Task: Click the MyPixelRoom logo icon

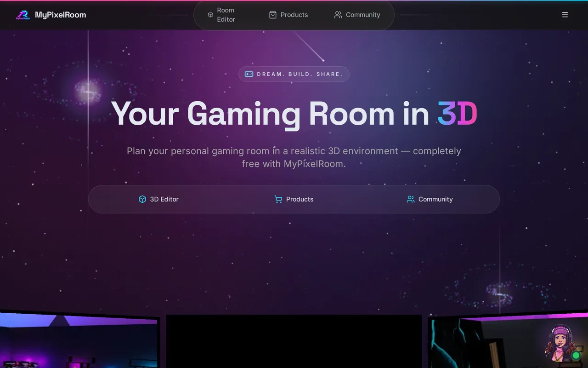Action: [x=23, y=15]
